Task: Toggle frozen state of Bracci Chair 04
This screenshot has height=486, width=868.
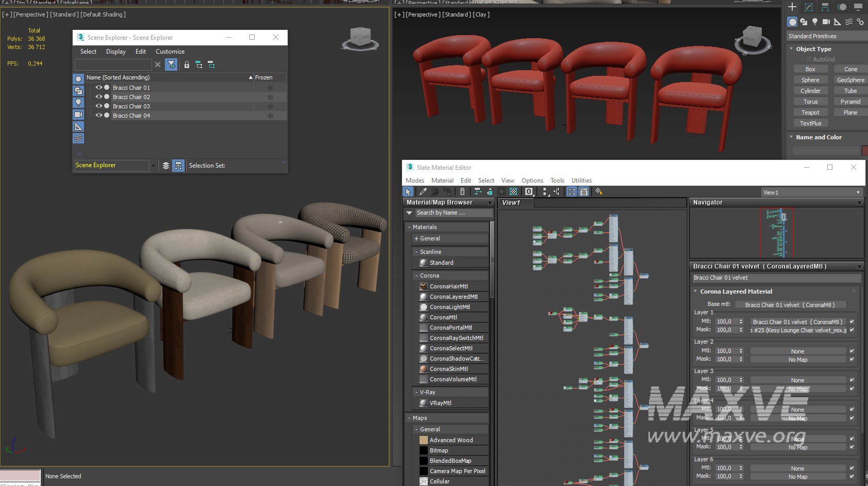Action: pyautogui.click(x=270, y=116)
